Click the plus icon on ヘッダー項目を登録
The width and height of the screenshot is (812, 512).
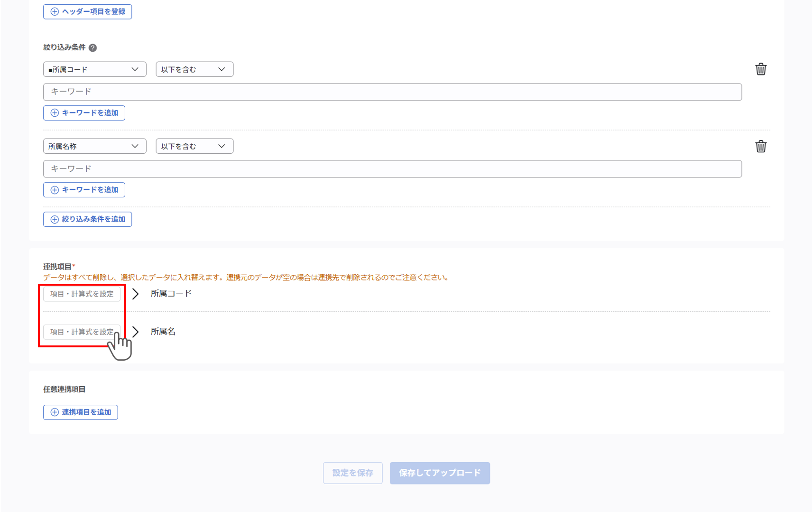click(x=54, y=11)
